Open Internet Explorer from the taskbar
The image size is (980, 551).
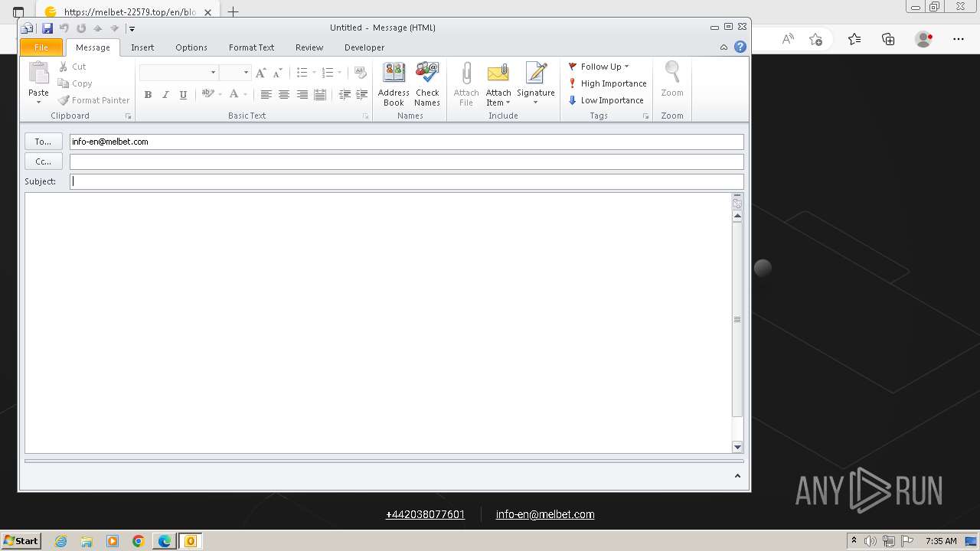pos(61,541)
